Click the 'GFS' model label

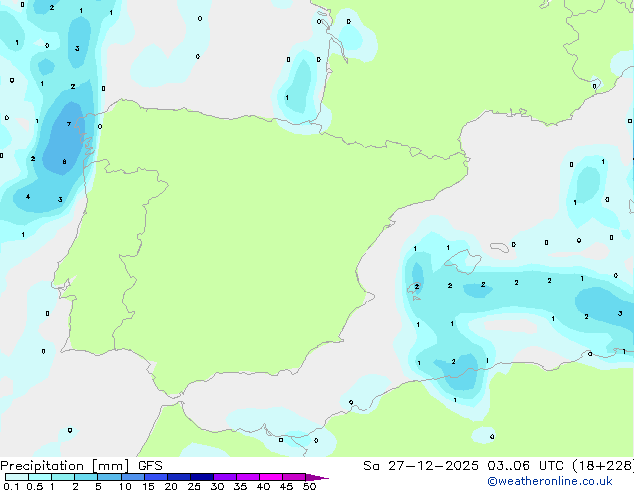coord(150,466)
